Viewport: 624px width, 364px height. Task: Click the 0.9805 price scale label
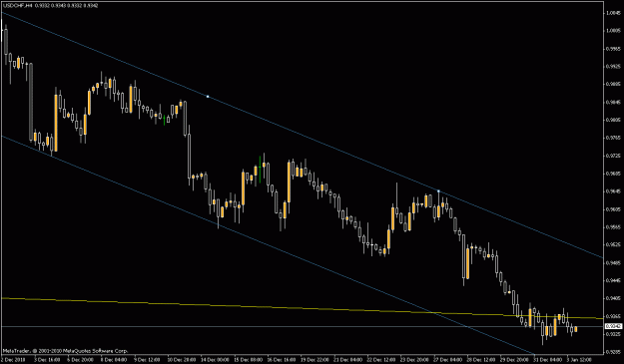613,120
